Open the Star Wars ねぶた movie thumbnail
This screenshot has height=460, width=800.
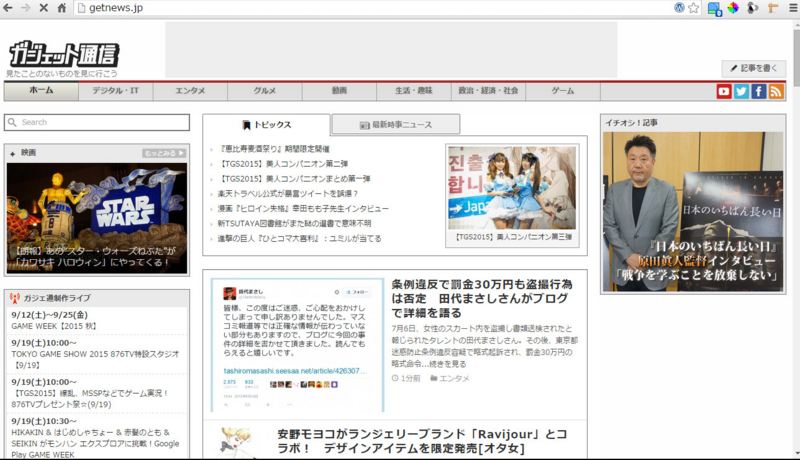[97, 218]
